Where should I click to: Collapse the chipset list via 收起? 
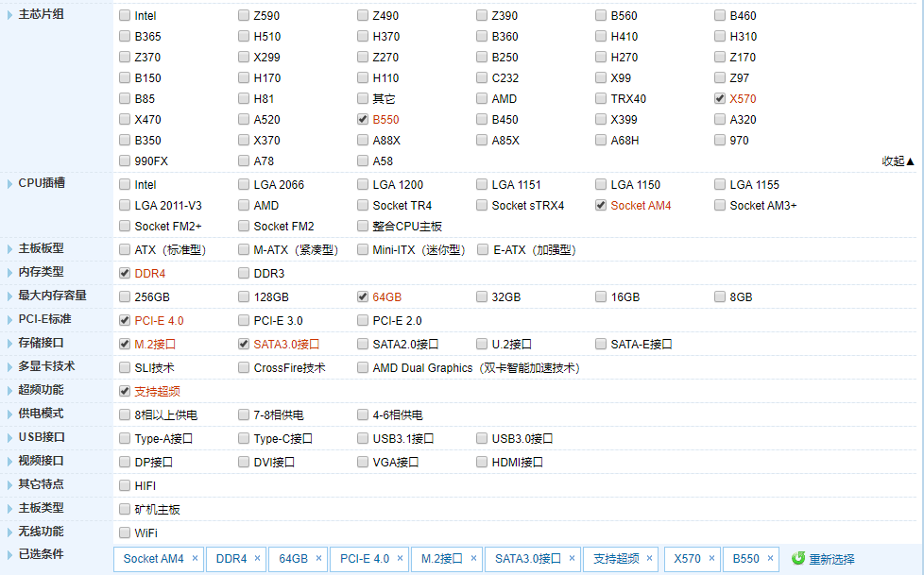(897, 161)
